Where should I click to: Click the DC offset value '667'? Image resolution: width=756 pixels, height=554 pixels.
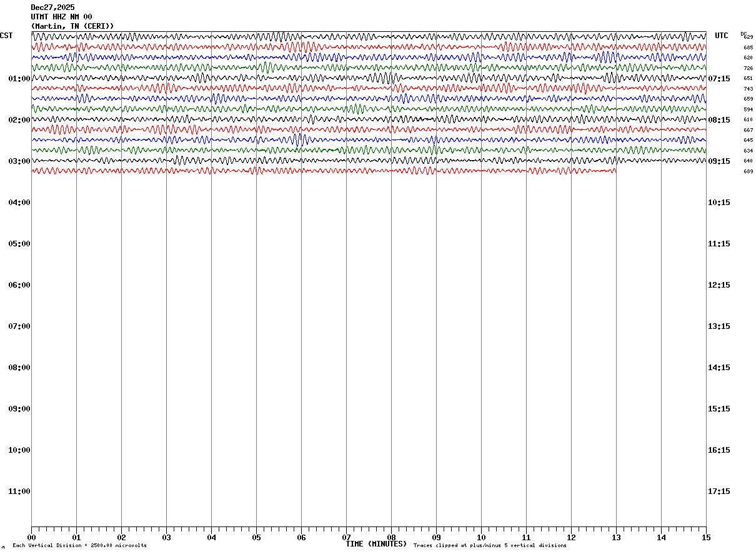tap(749, 130)
